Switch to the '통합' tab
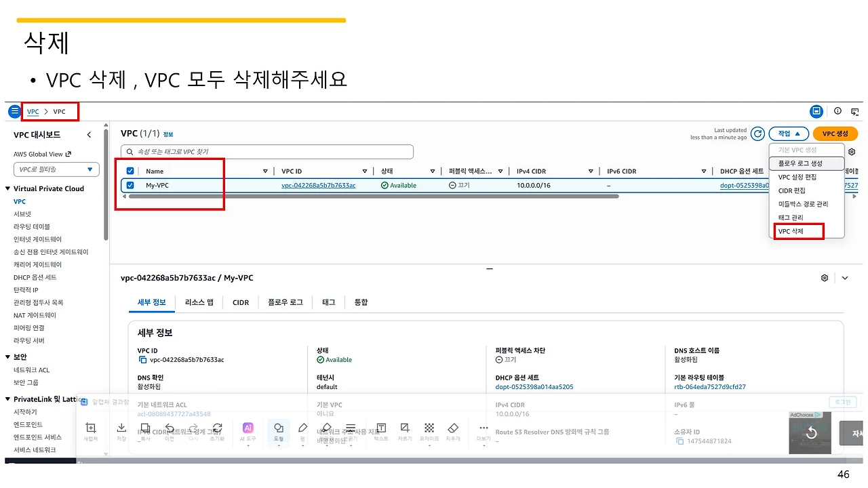 [x=361, y=302]
